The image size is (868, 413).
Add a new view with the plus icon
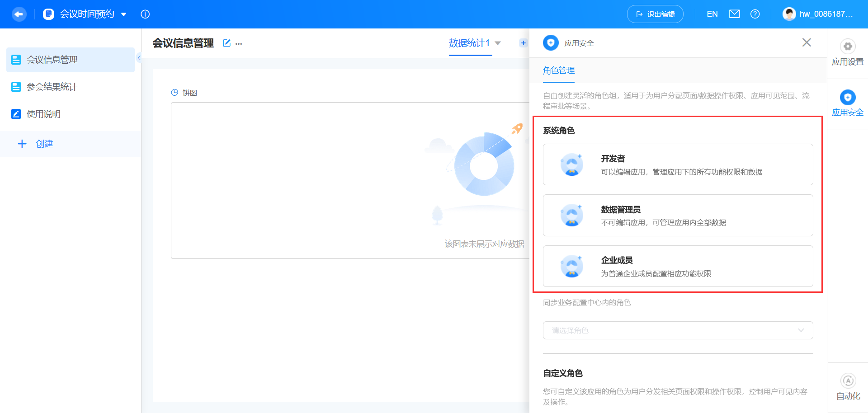[x=523, y=42]
